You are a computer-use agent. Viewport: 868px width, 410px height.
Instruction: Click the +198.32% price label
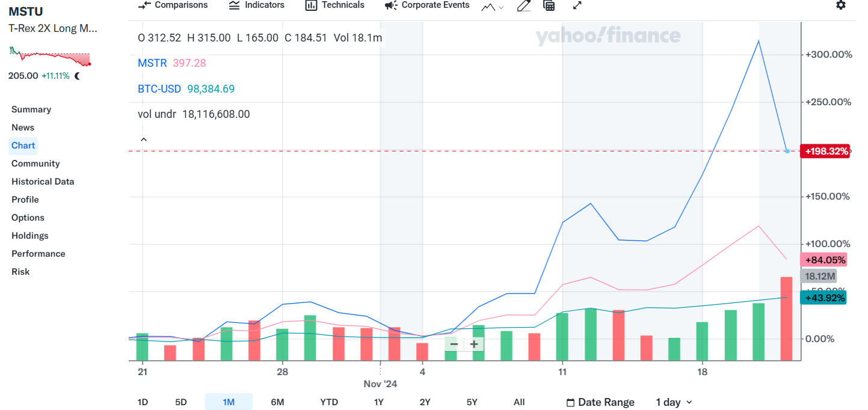tap(825, 151)
